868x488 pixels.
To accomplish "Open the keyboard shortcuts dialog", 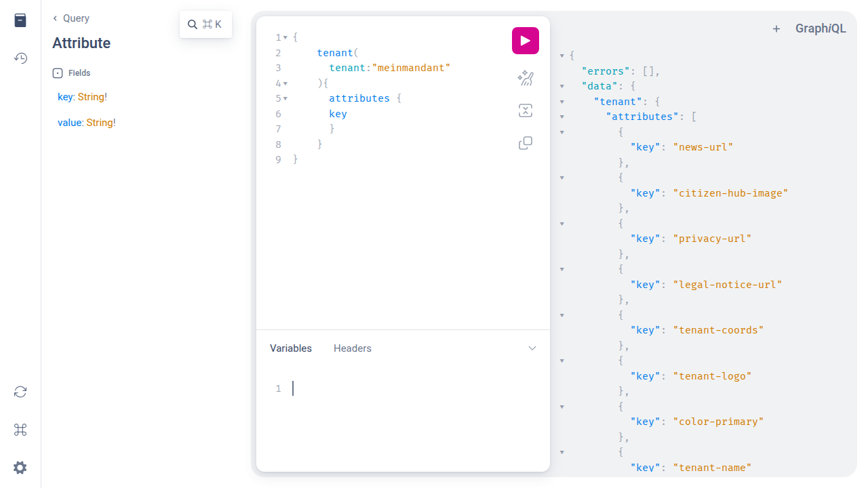I will pyautogui.click(x=20, y=430).
